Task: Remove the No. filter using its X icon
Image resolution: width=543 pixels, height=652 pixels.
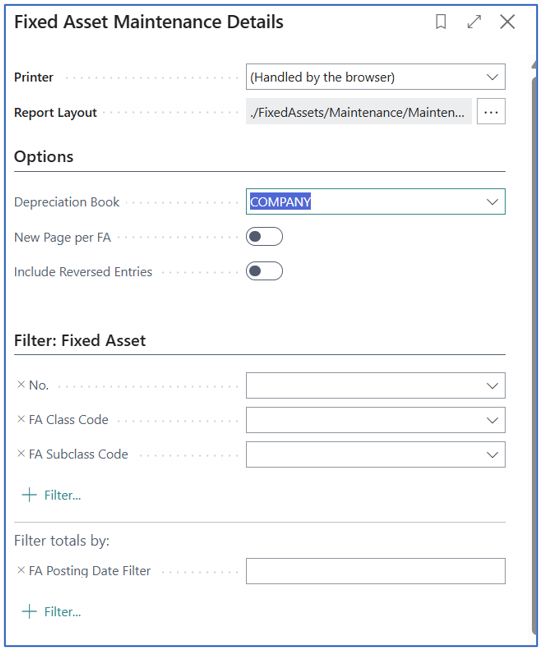Action: (x=21, y=385)
